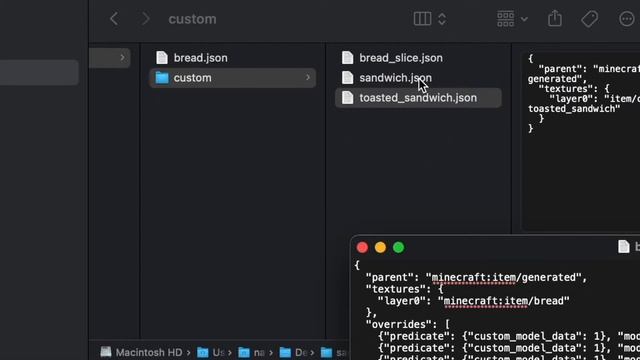640x360 pixels.
Task: Close the text editor window
Action: 362,247
